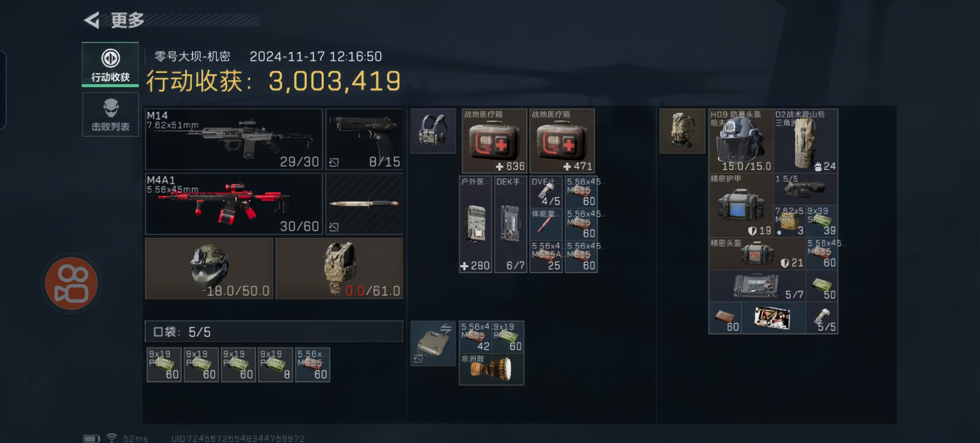
Task: Select the 非洲鼓 drum item
Action: 491,369
